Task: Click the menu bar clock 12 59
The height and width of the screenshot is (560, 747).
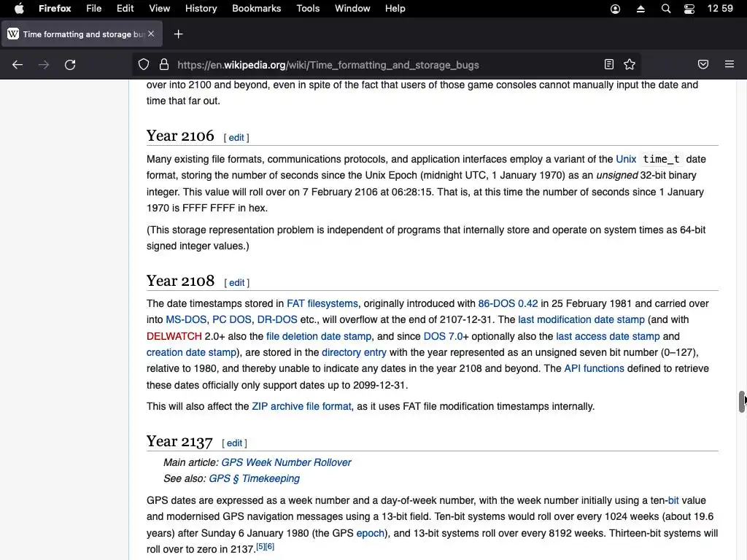Action: pos(720,9)
